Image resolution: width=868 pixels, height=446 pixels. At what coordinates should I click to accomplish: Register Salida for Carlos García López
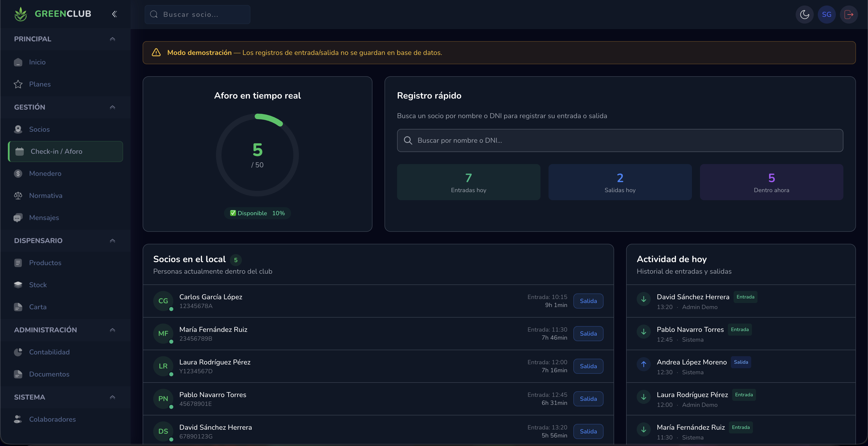[588, 301]
